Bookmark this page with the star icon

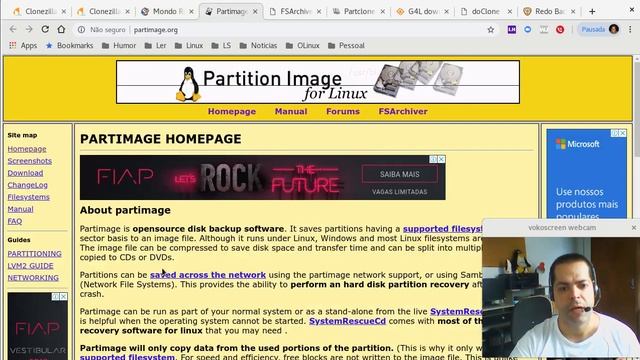tap(491, 30)
